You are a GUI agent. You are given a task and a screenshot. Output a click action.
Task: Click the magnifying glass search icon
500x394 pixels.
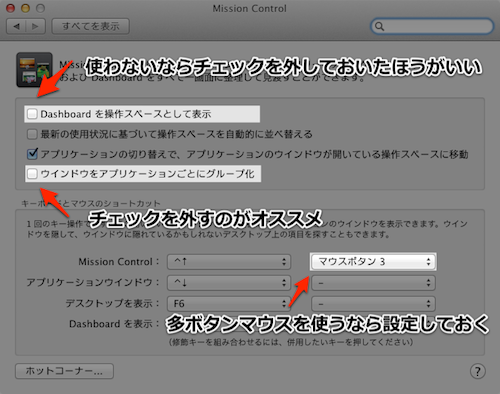tap(379, 26)
